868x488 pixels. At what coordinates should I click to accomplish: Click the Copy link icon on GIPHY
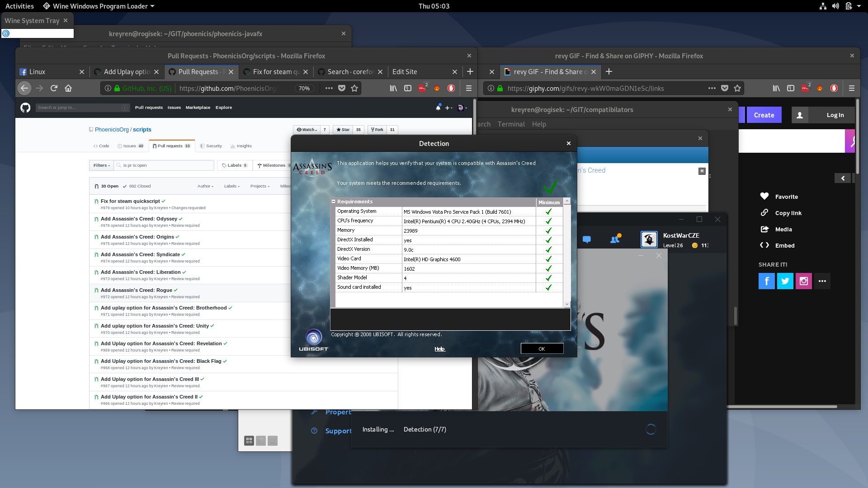coord(764,212)
